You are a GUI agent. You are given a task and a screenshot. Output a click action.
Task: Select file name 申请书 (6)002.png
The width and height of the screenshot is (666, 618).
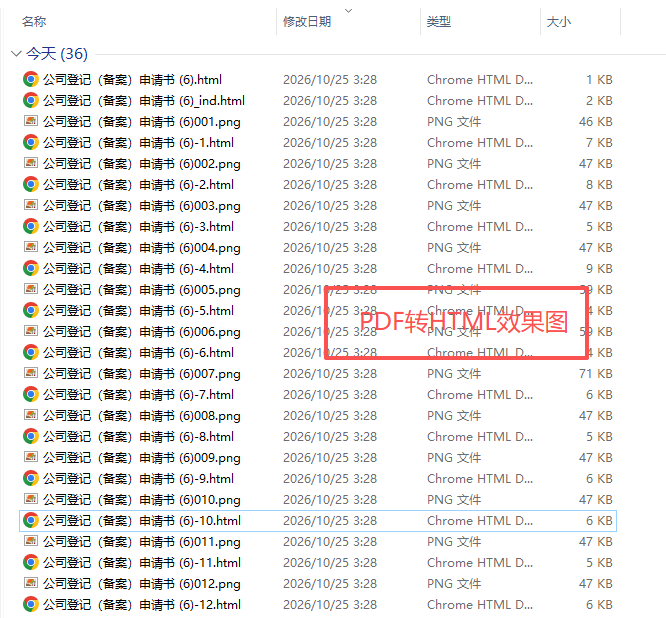141,164
